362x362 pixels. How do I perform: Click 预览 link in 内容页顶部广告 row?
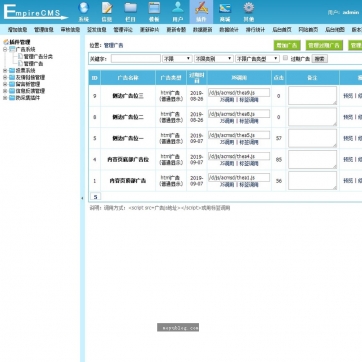348,181
